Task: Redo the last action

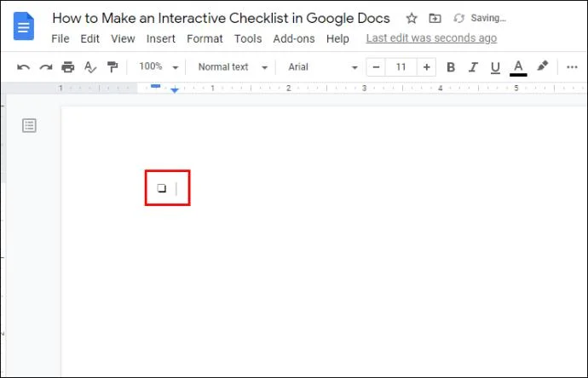Action: 46,67
